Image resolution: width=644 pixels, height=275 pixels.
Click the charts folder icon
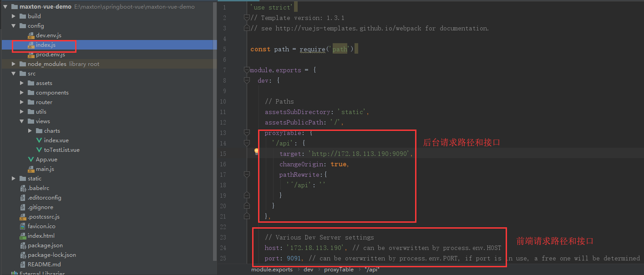[x=39, y=131]
